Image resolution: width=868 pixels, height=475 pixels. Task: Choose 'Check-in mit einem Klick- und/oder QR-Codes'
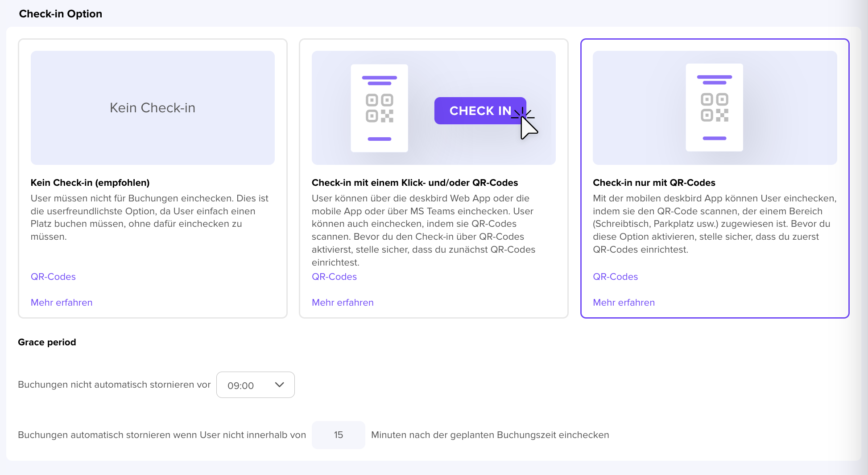coord(415,183)
